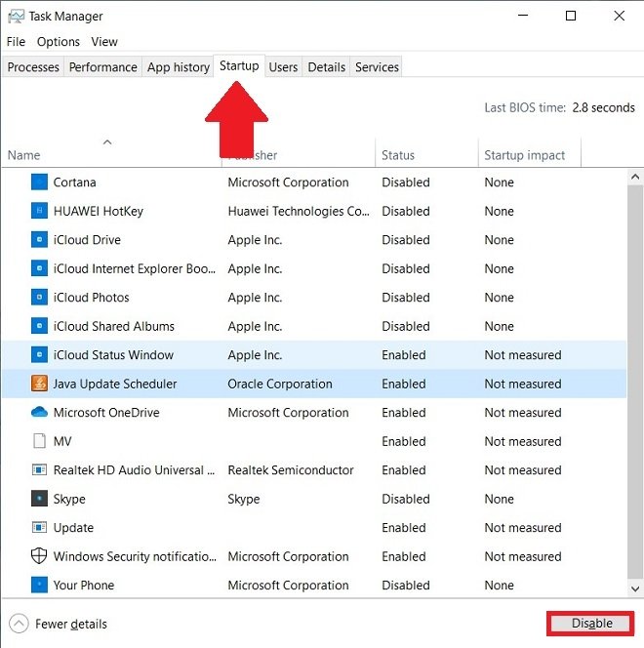Click the iCloud Shared Albums icon
644x648 pixels.
39,326
